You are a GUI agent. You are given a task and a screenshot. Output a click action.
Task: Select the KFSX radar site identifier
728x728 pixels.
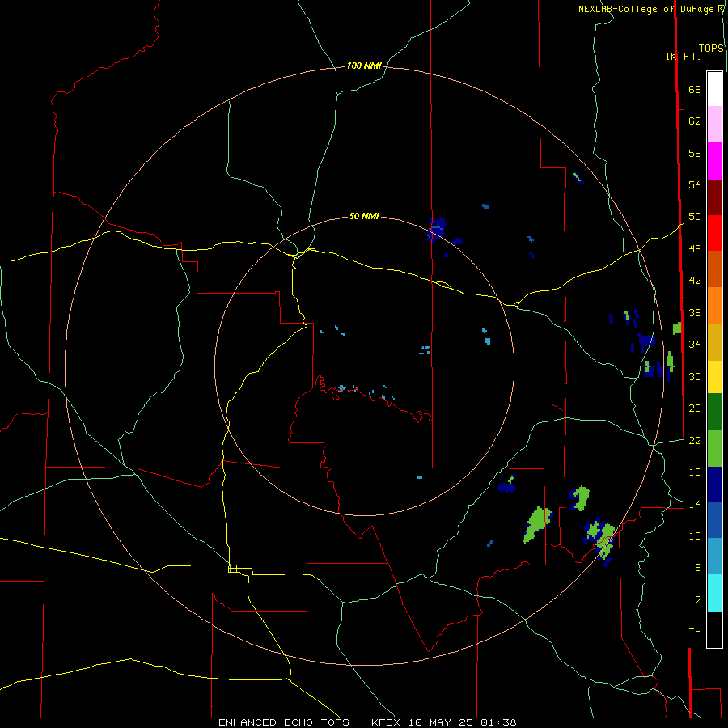coord(387,722)
